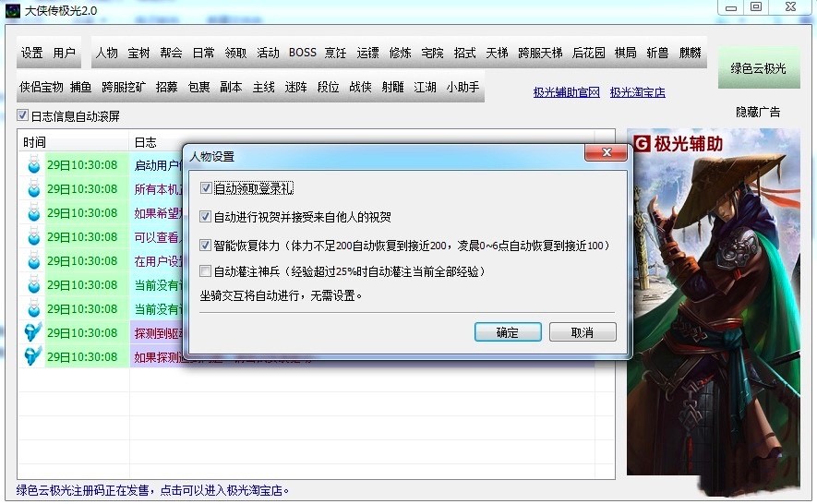This screenshot has height=504, width=817.
Task: Confirm dialog with 确定 button
Action: point(508,332)
